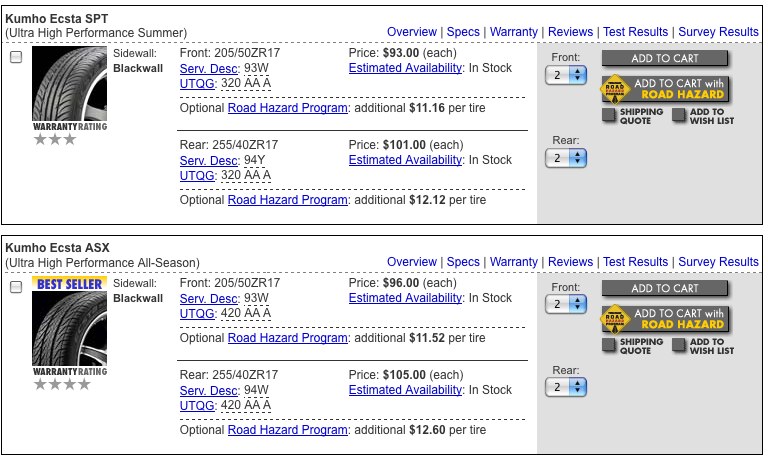Open Test Results for Kumho Ecsta ASX
Image resolution: width=768 pixels, height=459 pixels.
[x=635, y=262]
